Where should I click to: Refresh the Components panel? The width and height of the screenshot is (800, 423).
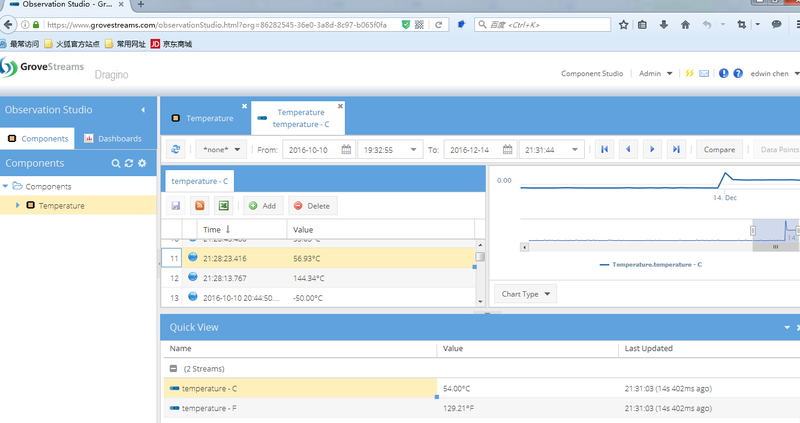129,163
